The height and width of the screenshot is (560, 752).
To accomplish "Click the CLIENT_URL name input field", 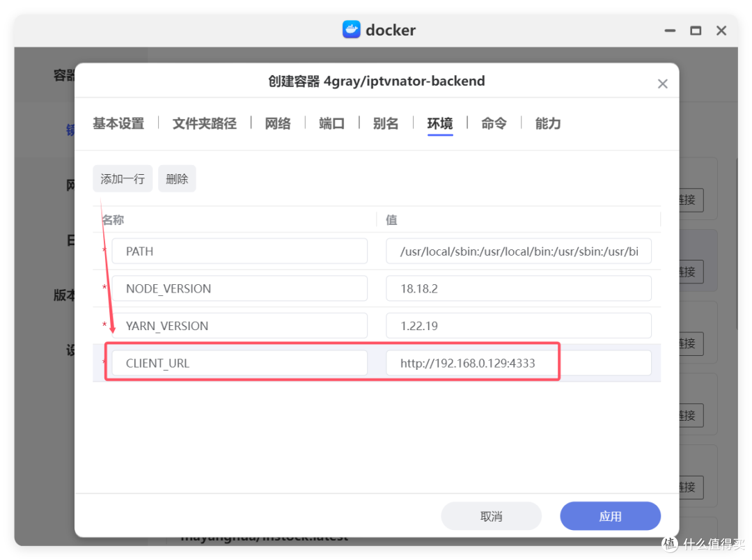I will (240, 362).
